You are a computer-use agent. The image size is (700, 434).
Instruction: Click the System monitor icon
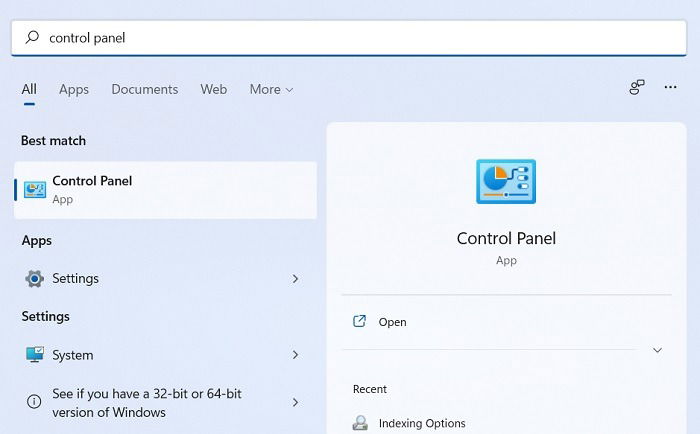point(35,355)
